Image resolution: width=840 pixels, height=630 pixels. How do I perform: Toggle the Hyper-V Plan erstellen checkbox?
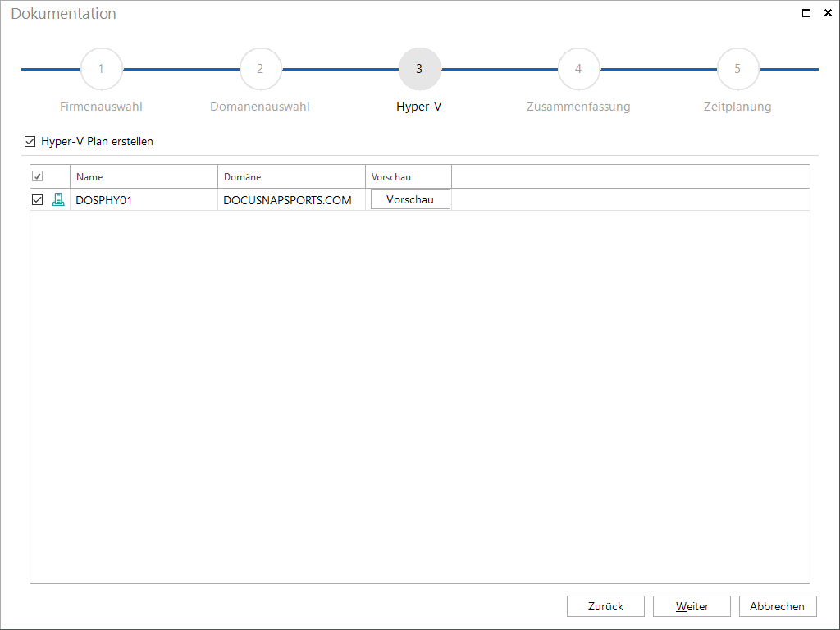click(x=30, y=141)
